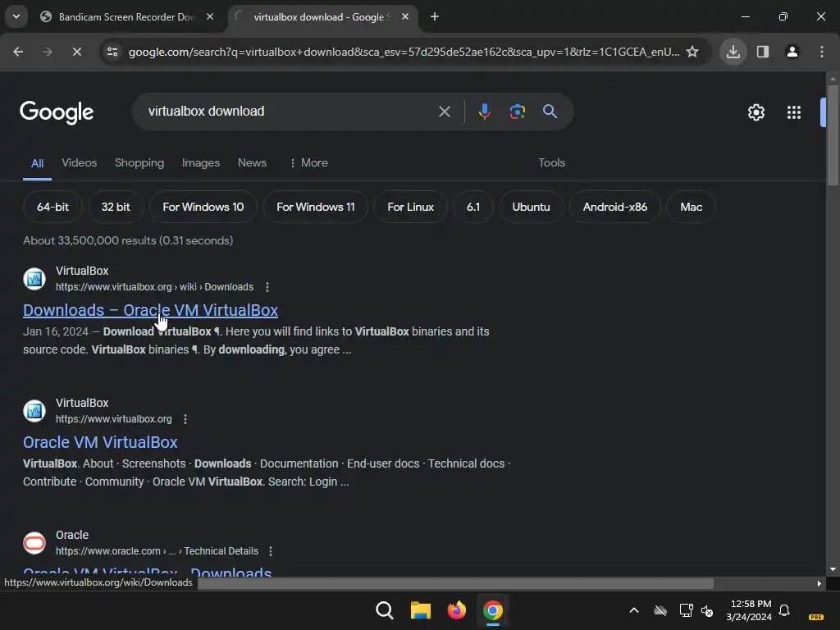840x630 pixels.
Task: Click the address bar URL
Action: click(404, 52)
